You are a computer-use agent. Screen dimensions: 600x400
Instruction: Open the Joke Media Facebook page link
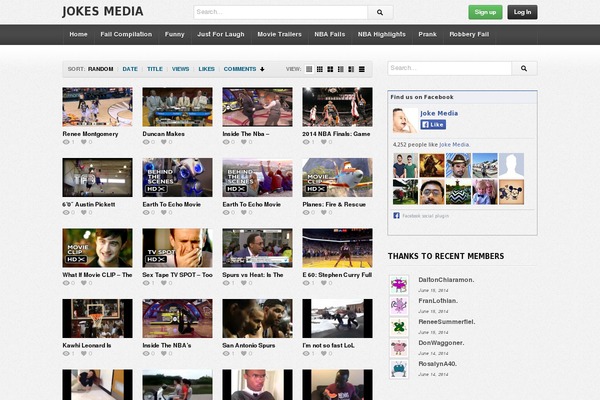tap(439, 113)
